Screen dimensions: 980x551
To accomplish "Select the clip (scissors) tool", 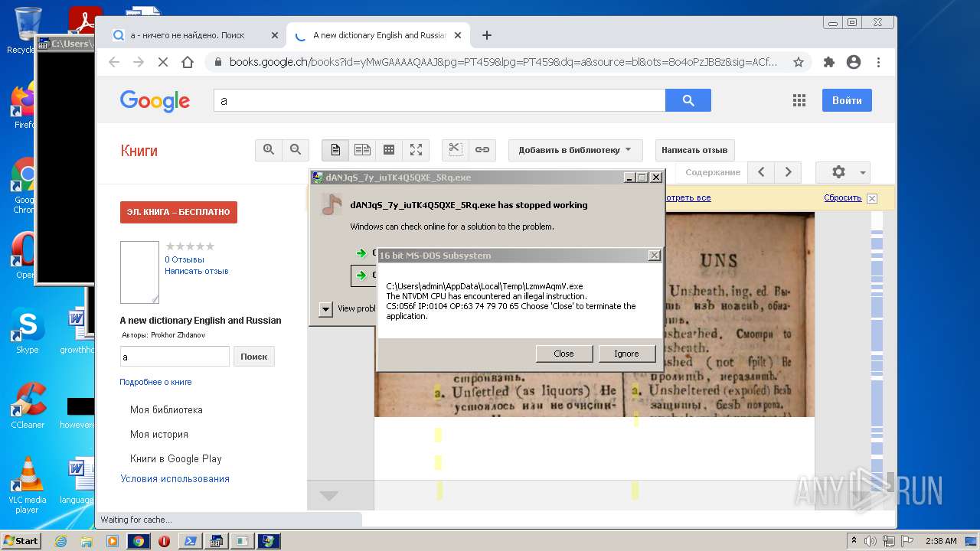I will (455, 150).
